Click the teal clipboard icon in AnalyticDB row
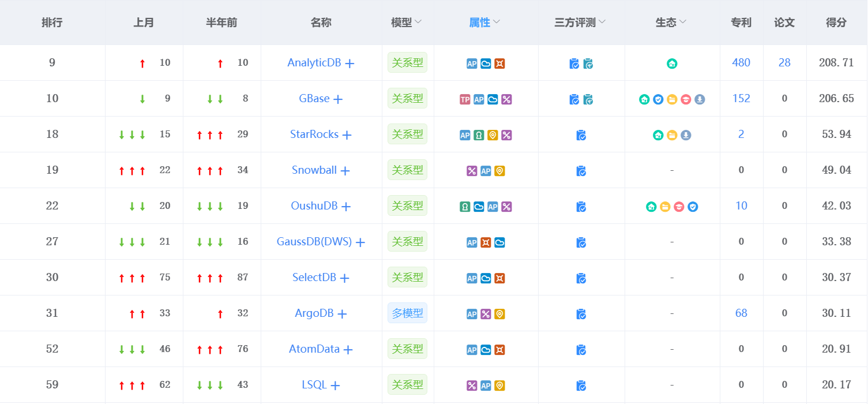The height and width of the screenshot is (404, 868). coord(588,63)
